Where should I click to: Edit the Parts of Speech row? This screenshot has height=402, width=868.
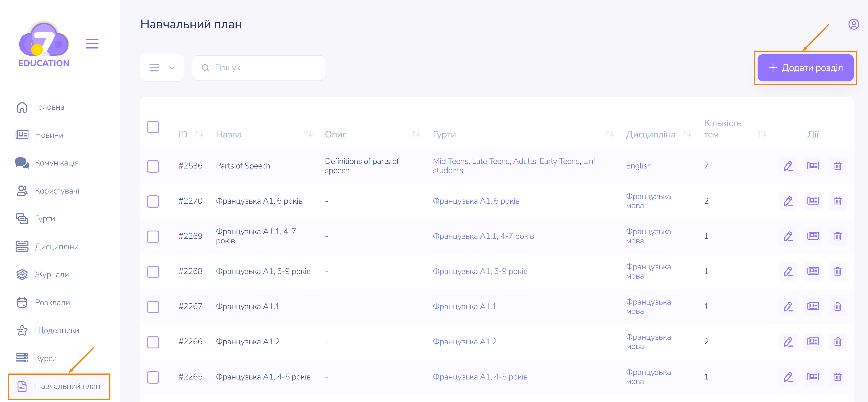pos(788,166)
